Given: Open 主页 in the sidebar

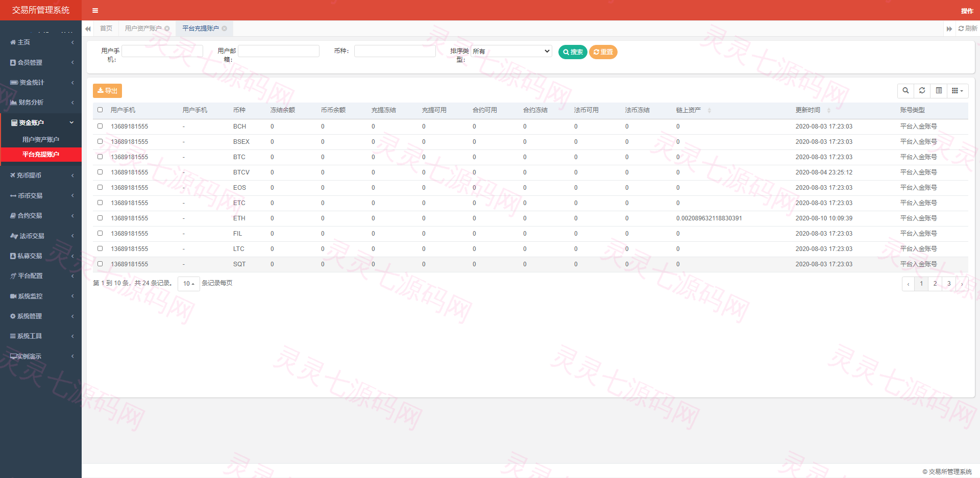Looking at the screenshot, I should tap(41, 42).
